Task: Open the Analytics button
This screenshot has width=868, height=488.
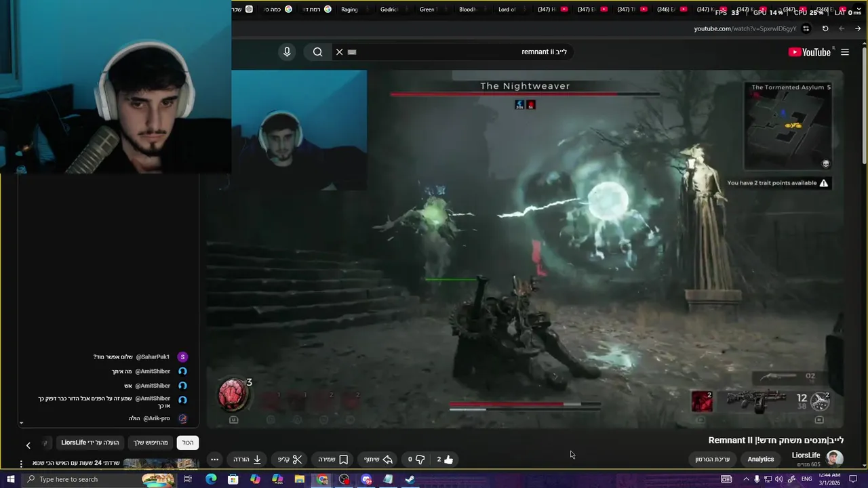Action: point(760,459)
